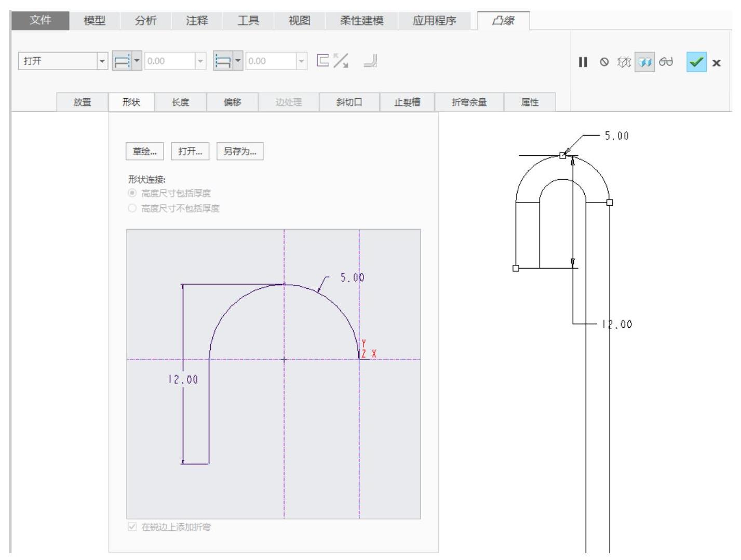741x560 pixels.
Task: Click 5.00 dimension in shape sketch preview
Action: point(352,278)
